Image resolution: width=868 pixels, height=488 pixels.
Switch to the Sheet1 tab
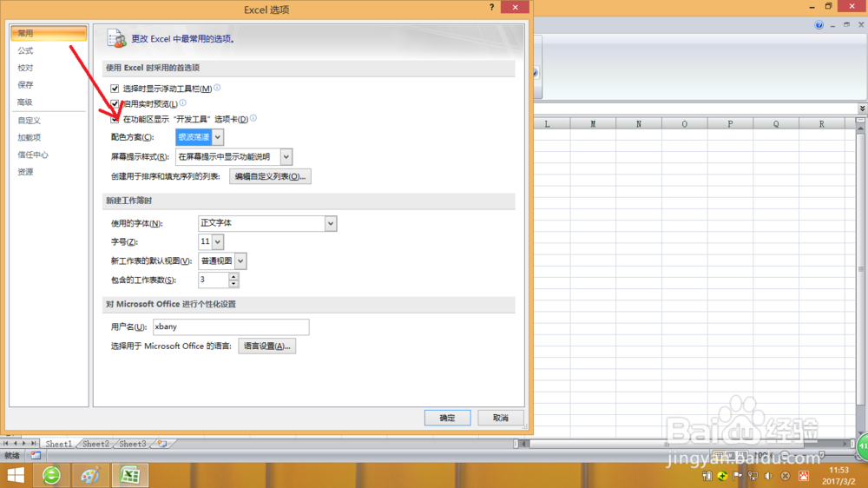pos(58,444)
